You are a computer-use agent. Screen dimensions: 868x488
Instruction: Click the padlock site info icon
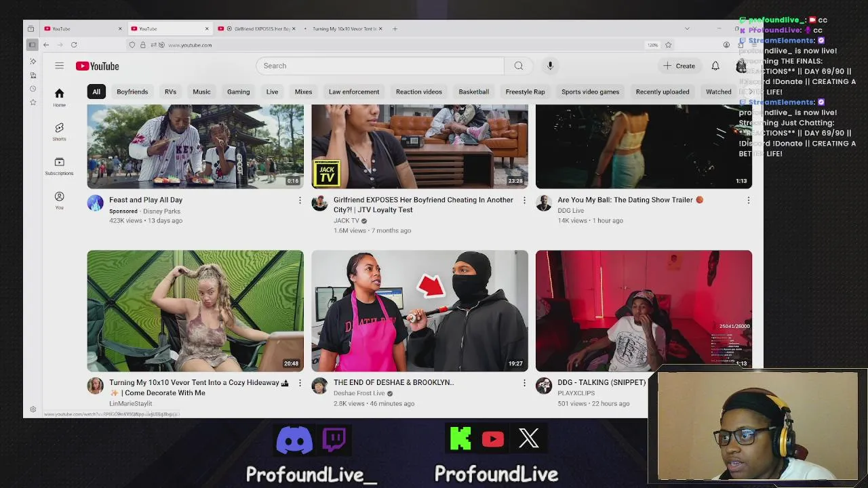click(x=142, y=45)
